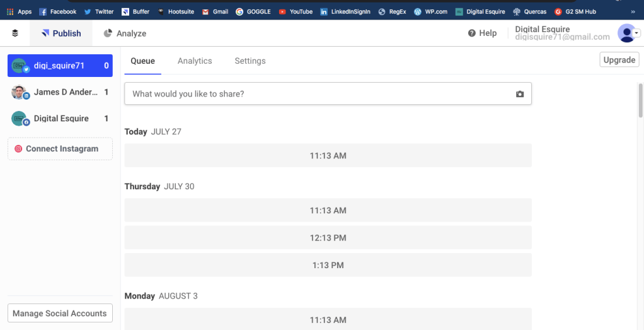644x330 pixels.
Task: Click the Buffer stacked layers logo icon
Action: [15, 33]
